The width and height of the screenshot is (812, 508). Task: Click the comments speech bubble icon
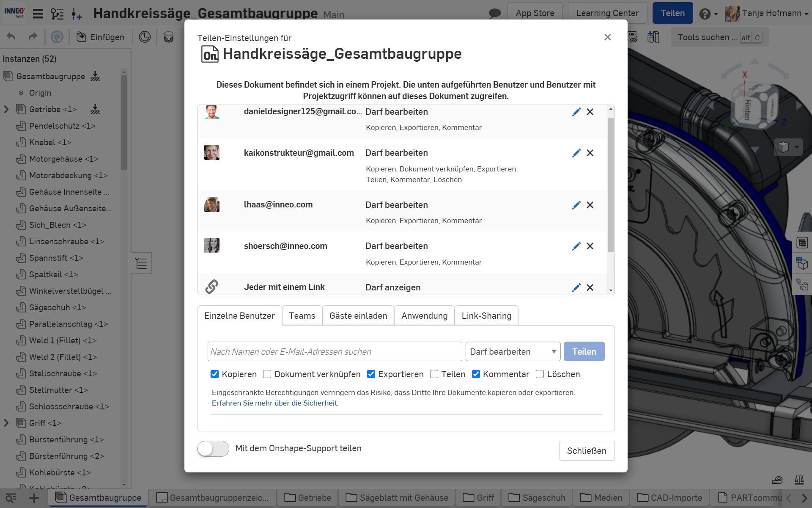click(x=494, y=14)
